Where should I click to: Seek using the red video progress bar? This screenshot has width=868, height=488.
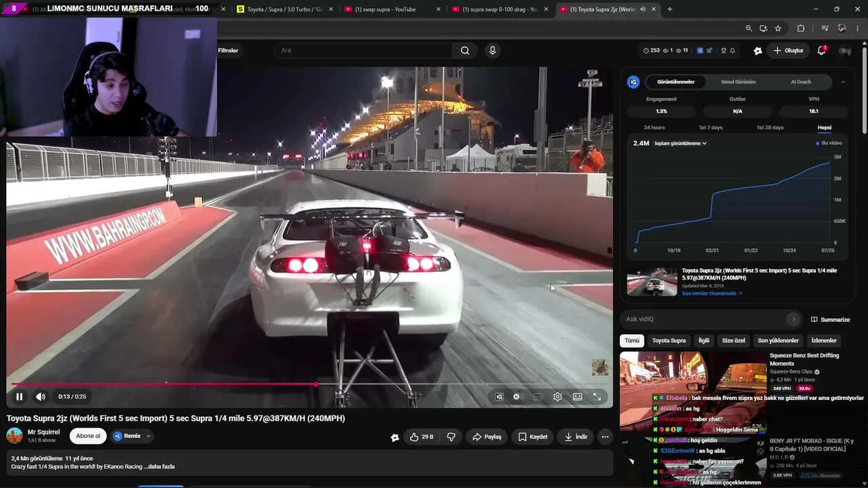tap(309, 384)
